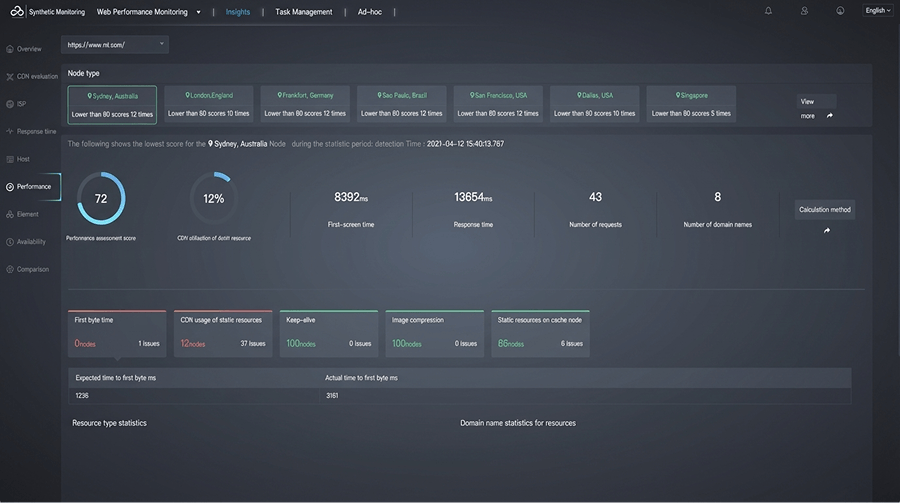Select the Image compression card

point(435,334)
